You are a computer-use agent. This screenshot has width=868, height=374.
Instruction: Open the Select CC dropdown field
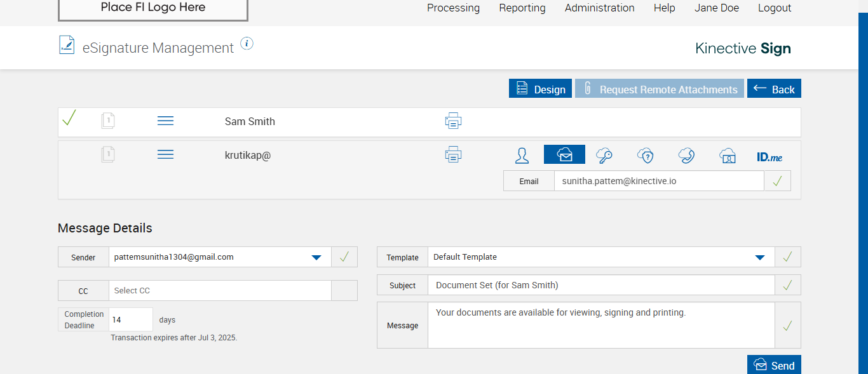click(220, 291)
